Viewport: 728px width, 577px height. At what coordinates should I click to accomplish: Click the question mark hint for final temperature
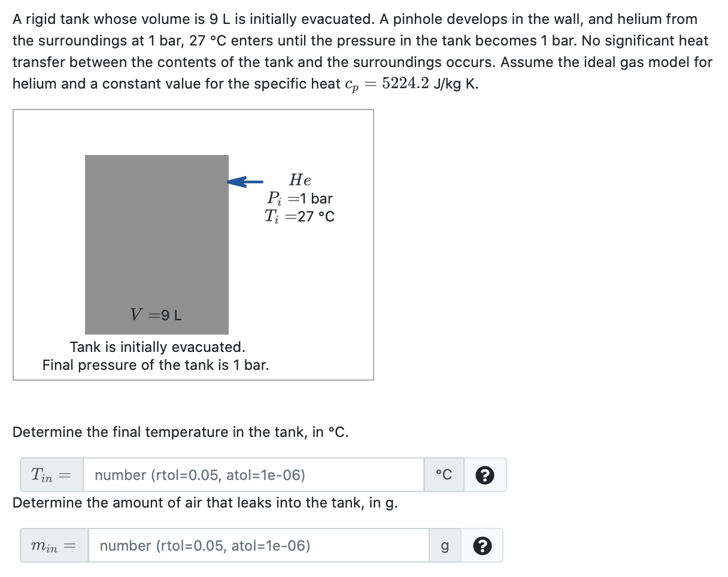click(x=485, y=474)
